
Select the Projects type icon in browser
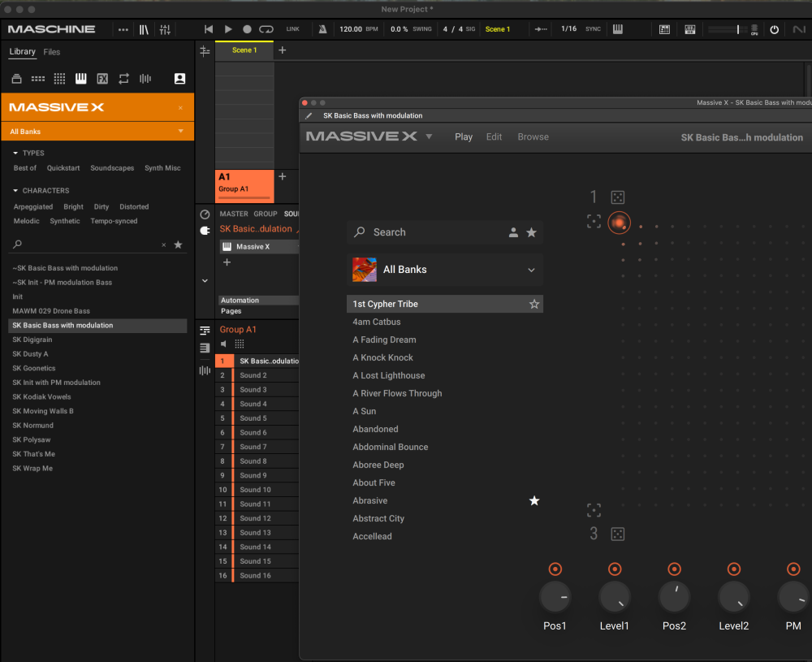[16, 79]
